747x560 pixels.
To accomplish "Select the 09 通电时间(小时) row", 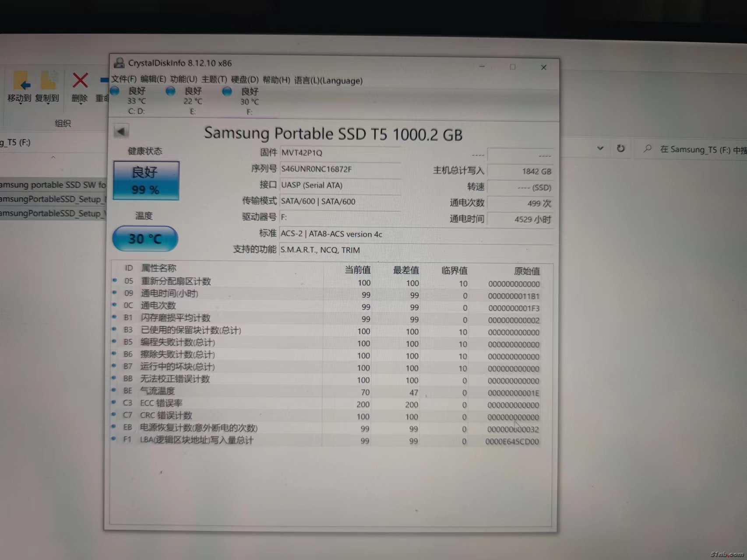I will pos(326,294).
